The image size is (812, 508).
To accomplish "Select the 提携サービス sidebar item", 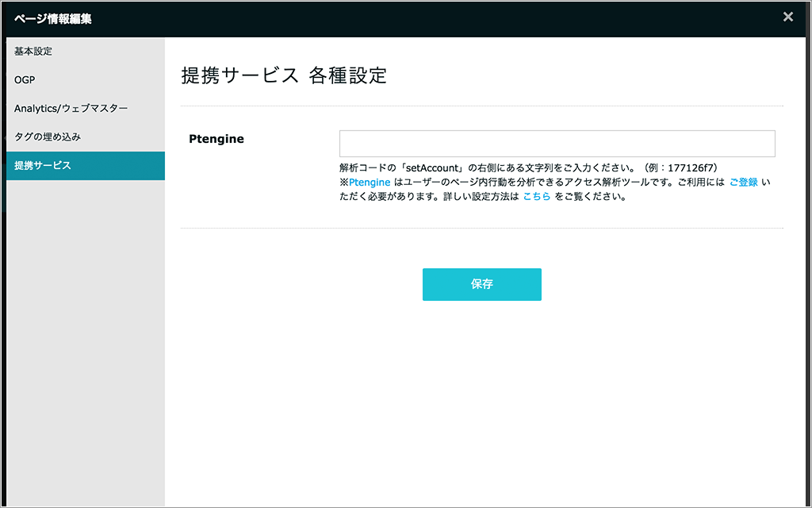I will pyautogui.click(x=86, y=166).
